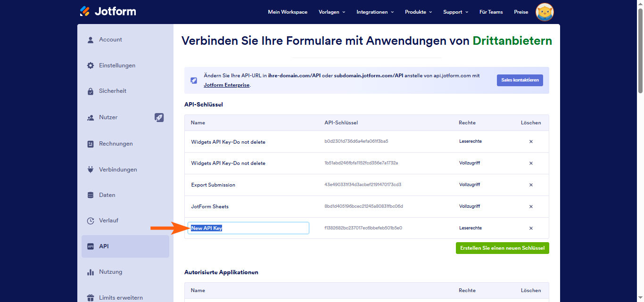Change rights of second Widgets API Key (Vollzugriff)
The height and width of the screenshot is (302, 644).
point(470,163)
